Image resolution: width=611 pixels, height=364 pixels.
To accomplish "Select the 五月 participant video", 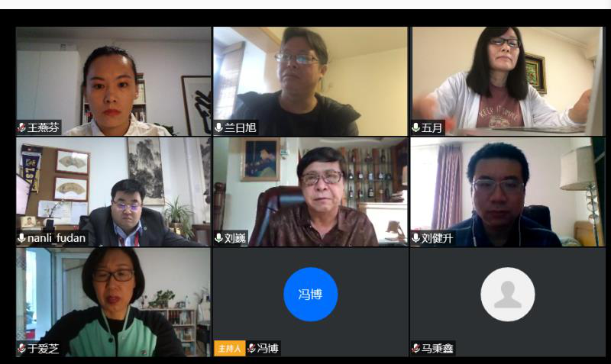I will tap(508, 81).
